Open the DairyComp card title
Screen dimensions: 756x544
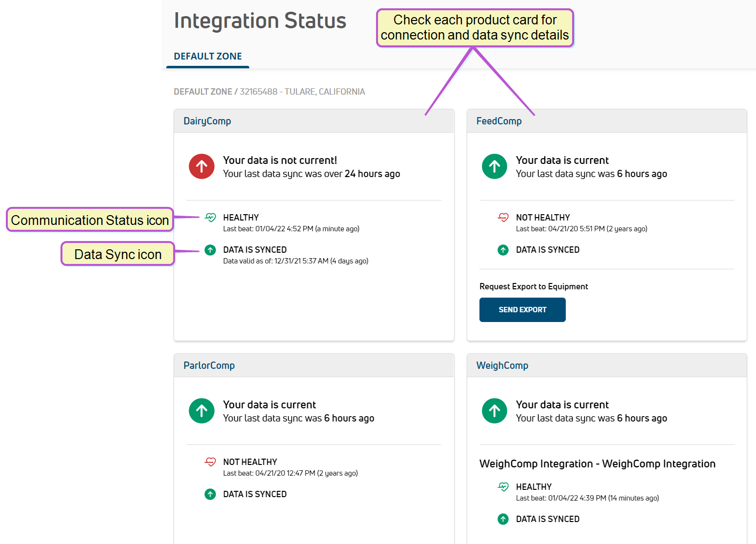point(207,121)
